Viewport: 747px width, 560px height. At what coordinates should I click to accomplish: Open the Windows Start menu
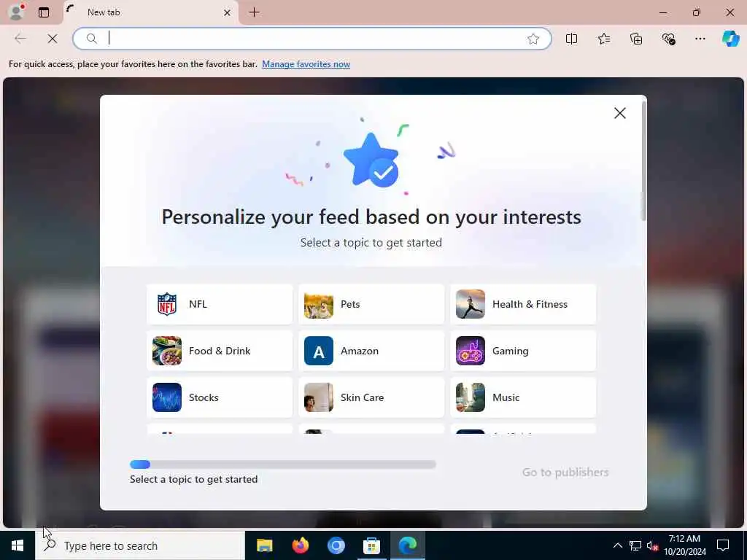pyautogui.click(x=18, y=545)
